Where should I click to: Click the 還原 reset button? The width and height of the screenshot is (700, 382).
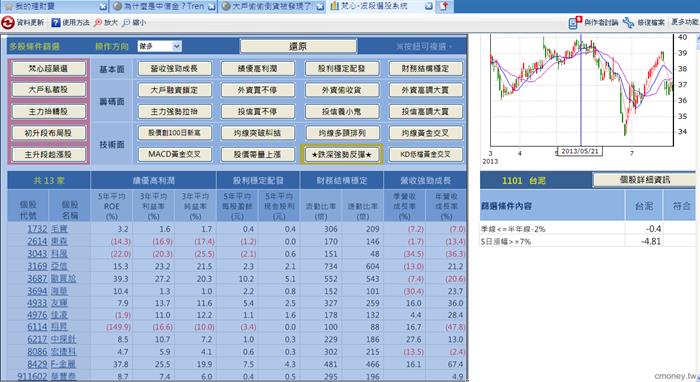298,46
